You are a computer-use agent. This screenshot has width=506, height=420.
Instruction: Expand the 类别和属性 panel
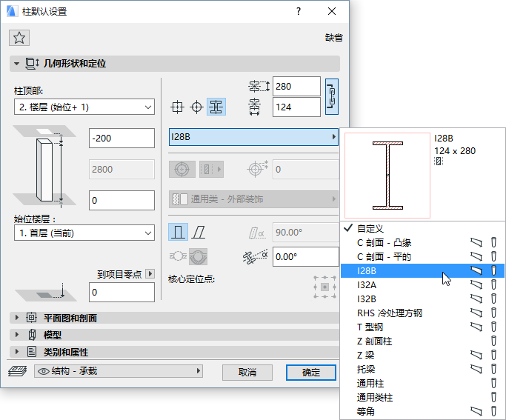pyautogui.click(x=17, y=352)
